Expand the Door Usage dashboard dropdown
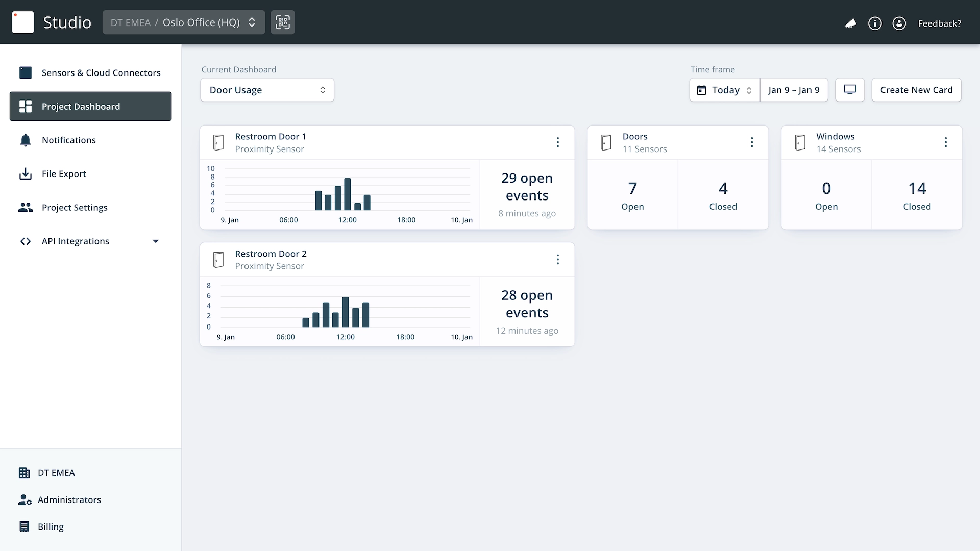 point(267,90)
